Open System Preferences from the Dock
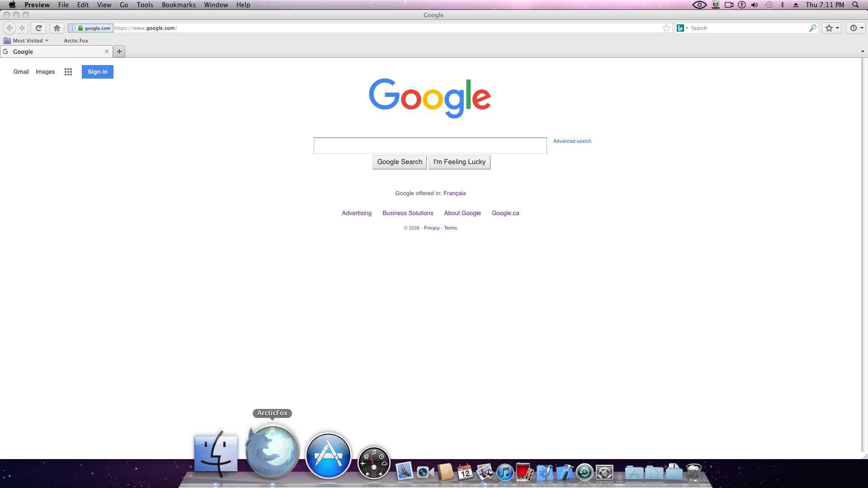868x488 pixels. [604, 473]
